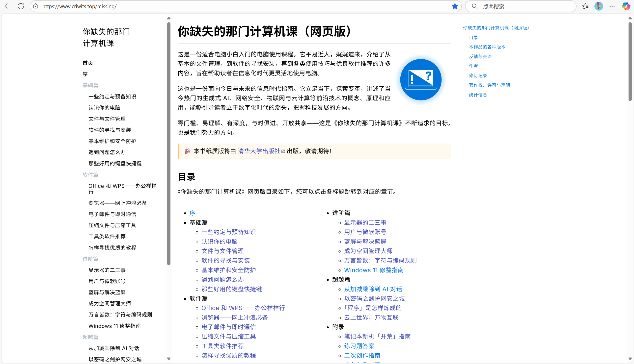Reload the page with refresh icon
This screenshot has height=364, width=634.
click(x=21, y=6)
